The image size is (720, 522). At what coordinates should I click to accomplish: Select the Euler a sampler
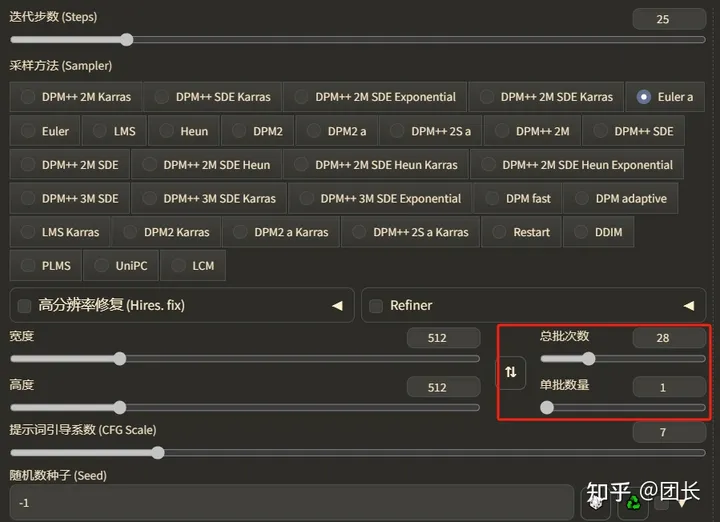pos(665,97)
